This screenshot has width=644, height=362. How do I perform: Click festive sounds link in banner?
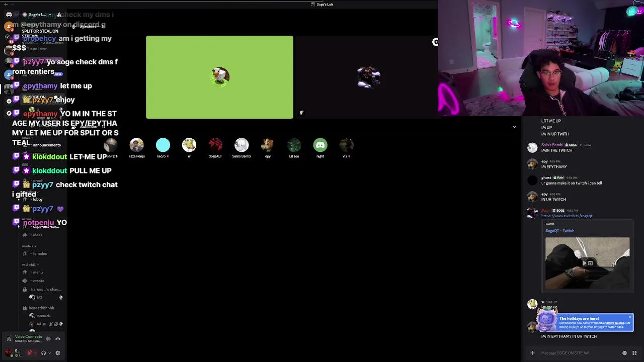(x=614, y=323)
